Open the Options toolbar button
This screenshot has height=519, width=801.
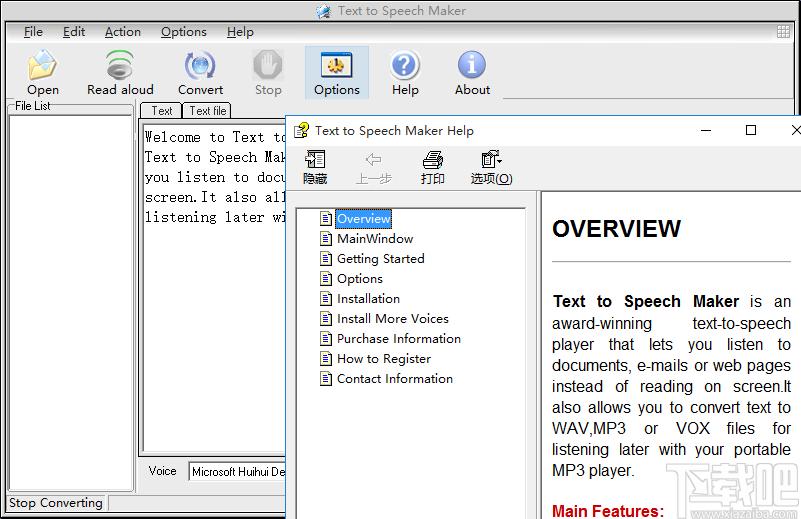pyautogui.click(x=337, y=73)
